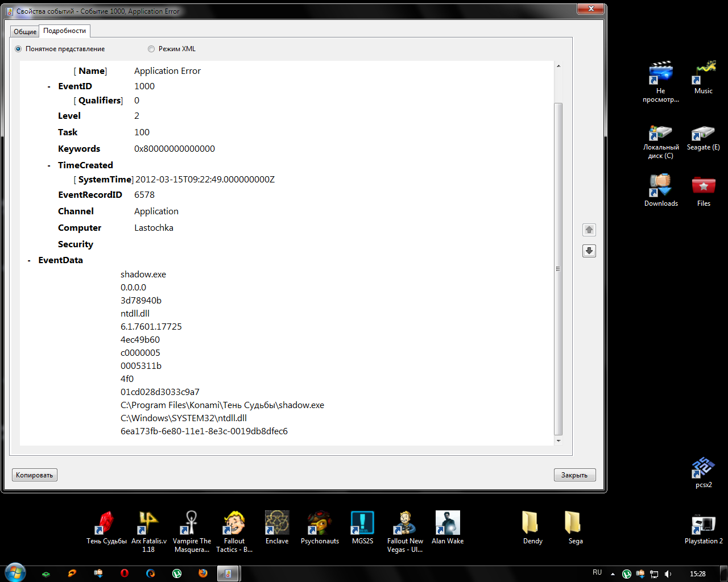The height and width of the screenshot is (582, 728).
Task: Select the Dendy folder on desktop
Action: tap(532, 527)
